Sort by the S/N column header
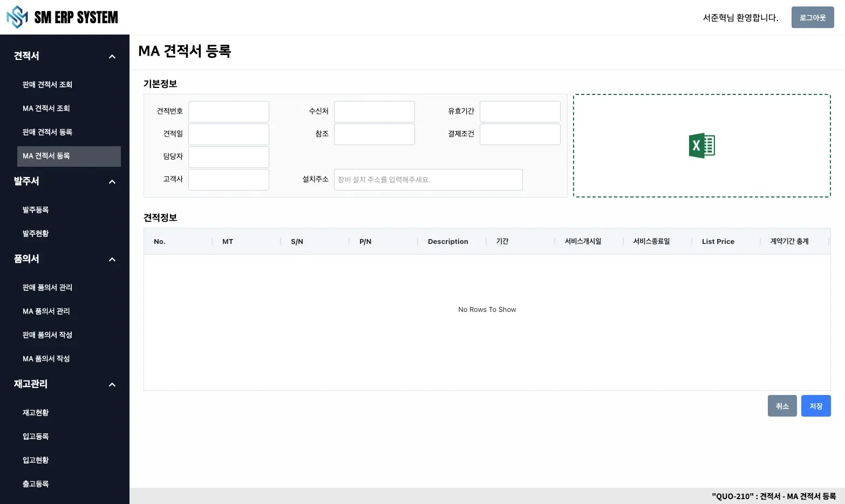845x504 pixels. (x=315, y=241)
